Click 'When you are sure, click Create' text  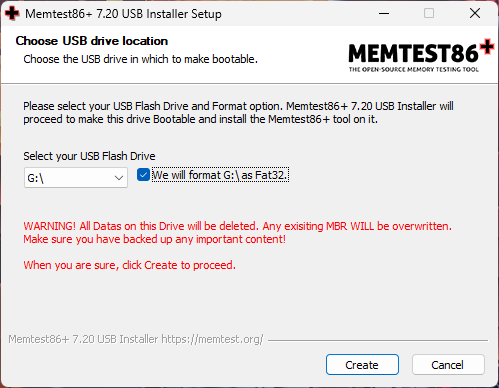tap(129, 265)
